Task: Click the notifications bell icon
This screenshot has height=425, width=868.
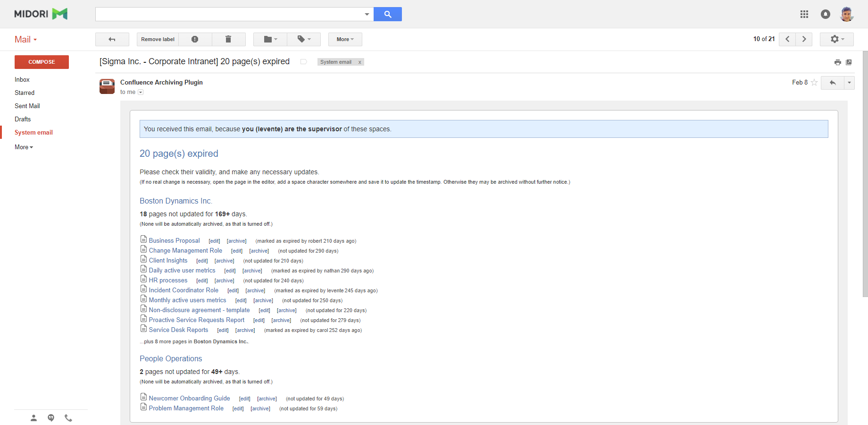Action: pyautogui.click(x=825, y=14)
